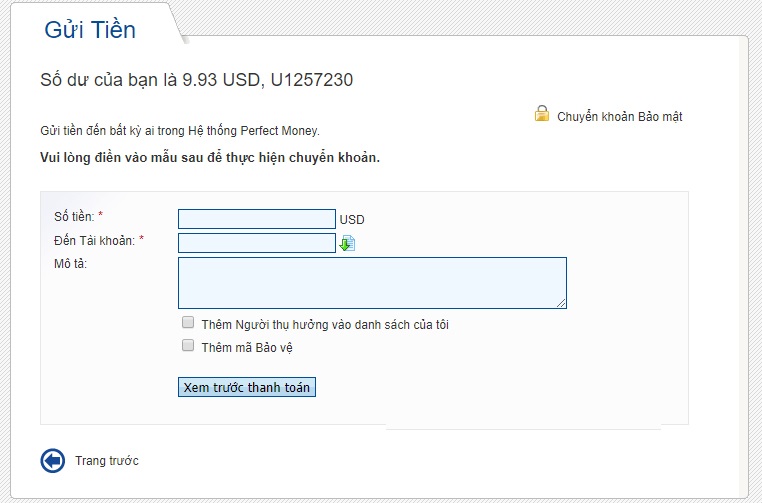
Task: Click inside the Mô tả text area
Action: click(371, 282)
